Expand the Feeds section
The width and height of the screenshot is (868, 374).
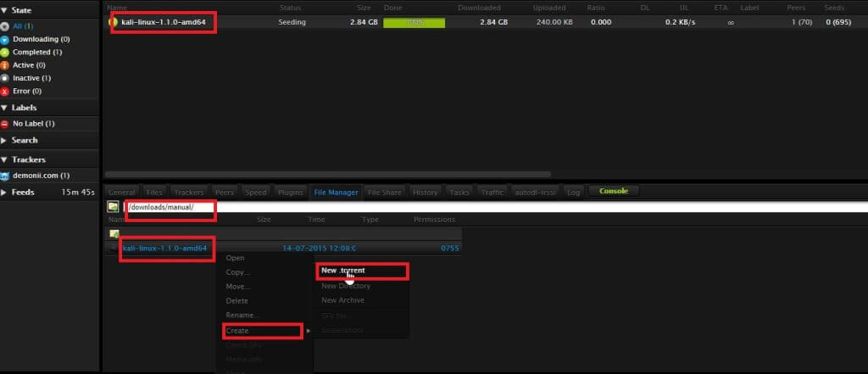coord(5,193)
